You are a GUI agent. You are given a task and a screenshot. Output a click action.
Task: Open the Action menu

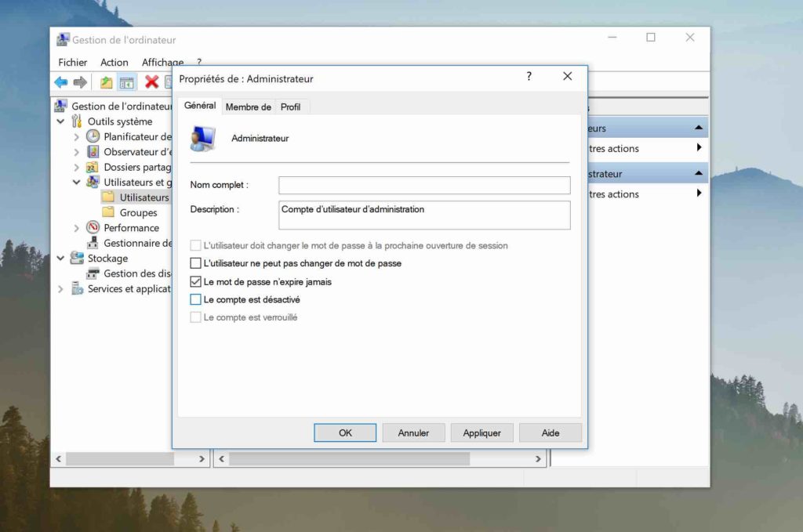[x=114, y=62]
